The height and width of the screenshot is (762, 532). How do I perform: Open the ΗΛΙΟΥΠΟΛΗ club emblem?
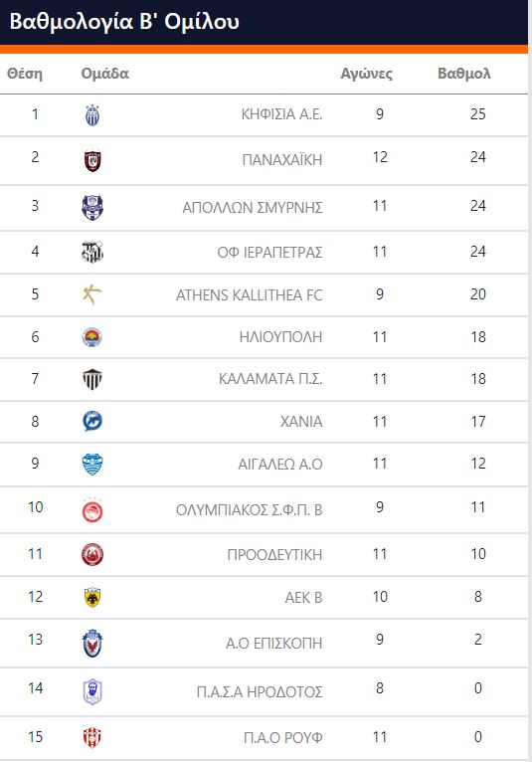pyautogui.click(x=92, y=337)
